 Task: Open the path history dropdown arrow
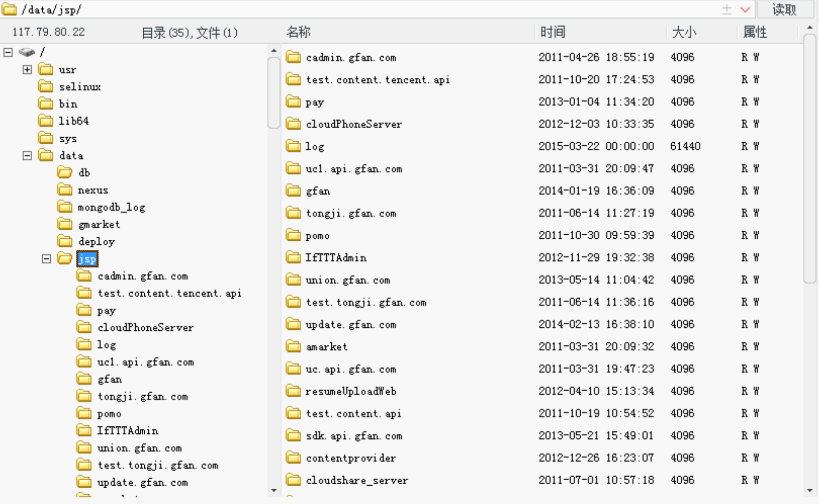(x=745, y=10)
